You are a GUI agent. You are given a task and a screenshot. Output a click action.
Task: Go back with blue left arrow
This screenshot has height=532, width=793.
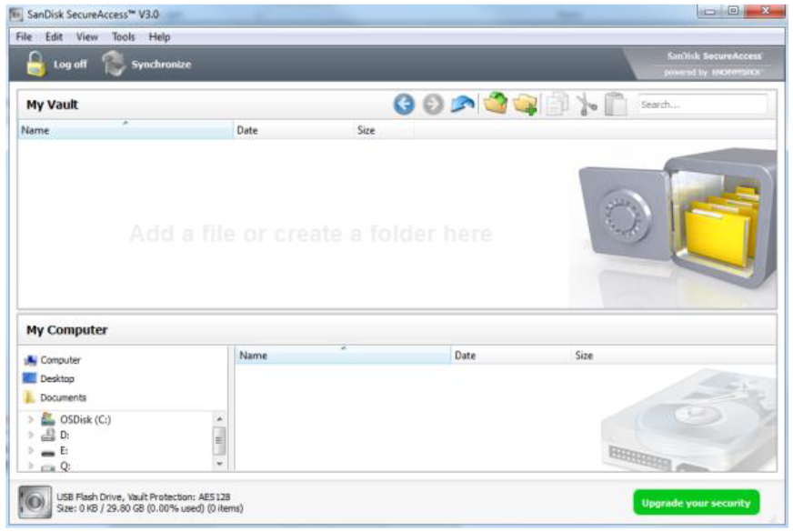pyautogui.click(x=404, y=105)
